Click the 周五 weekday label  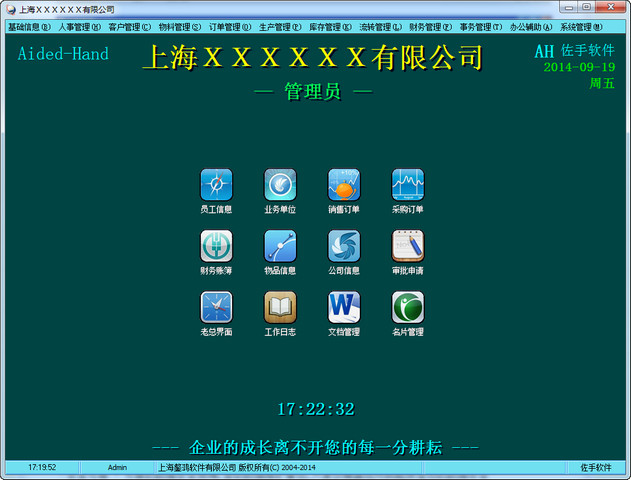[x=602, y=83]
